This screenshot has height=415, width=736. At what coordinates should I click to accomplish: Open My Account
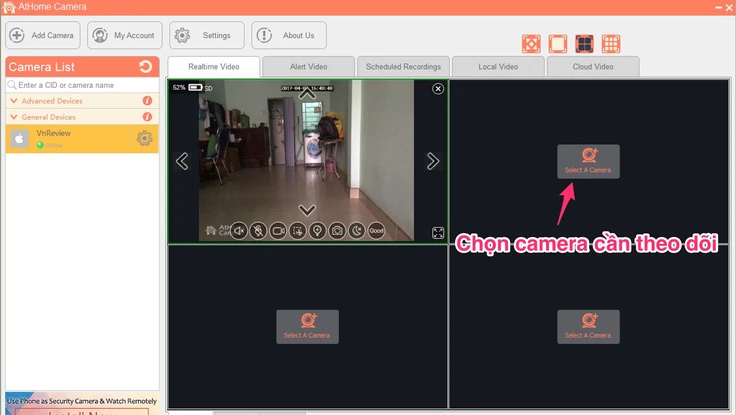tap(125, 35)
